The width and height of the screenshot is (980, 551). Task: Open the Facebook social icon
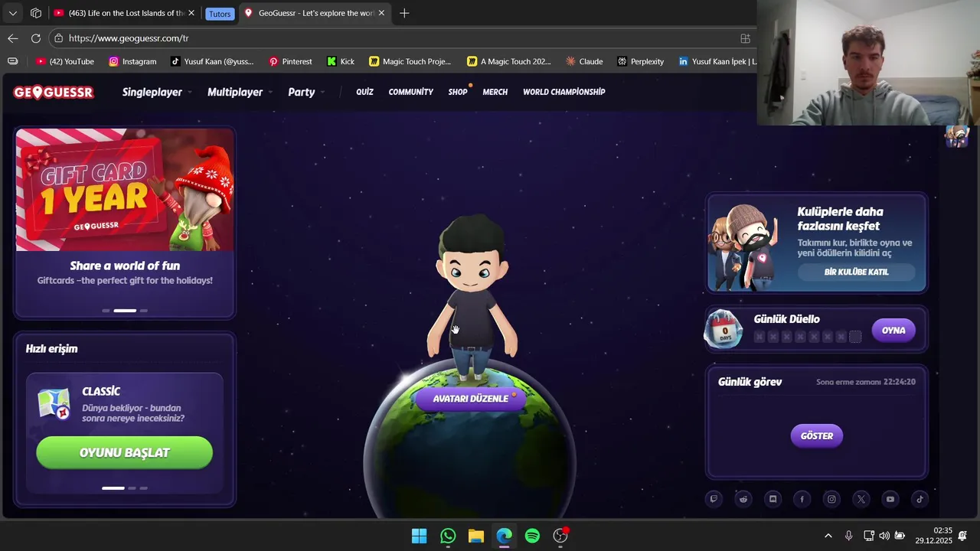tap(802, 499)
